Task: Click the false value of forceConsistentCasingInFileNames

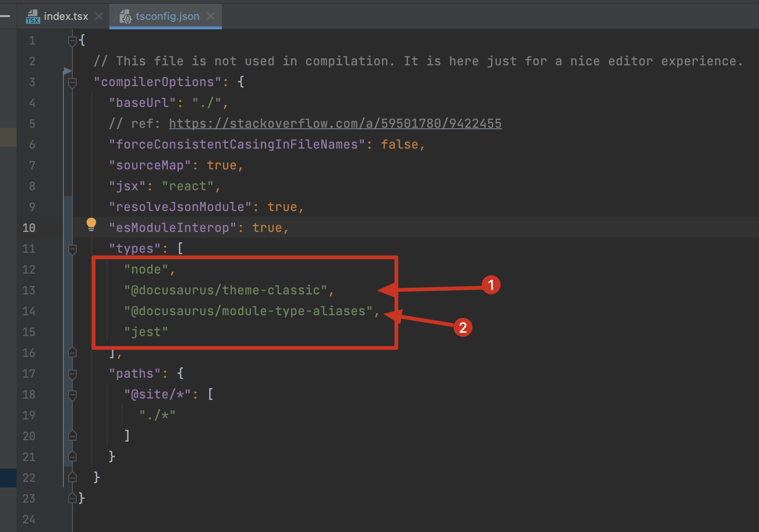Action: point(399,144)
